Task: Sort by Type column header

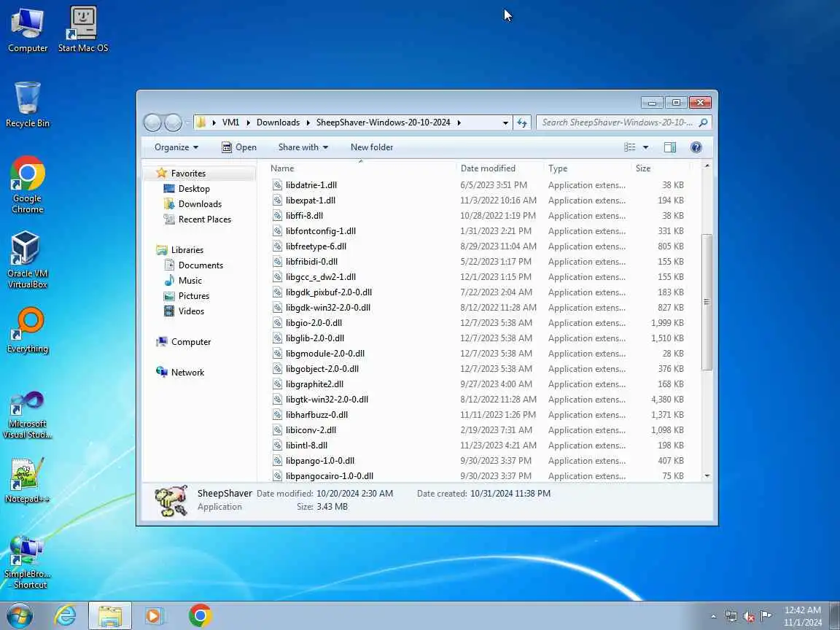Action: (x=588, y=168)
